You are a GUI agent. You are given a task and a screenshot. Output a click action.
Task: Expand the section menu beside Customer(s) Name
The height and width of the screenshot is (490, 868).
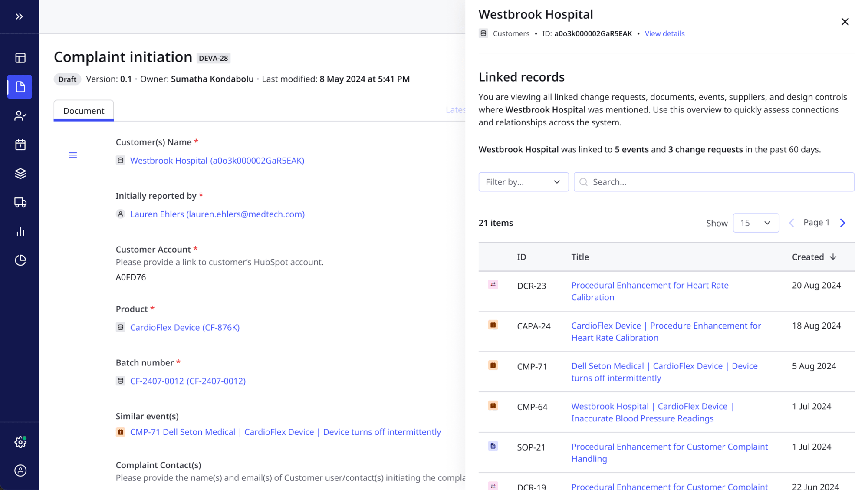pyautogui.click(x=73, y=155)
